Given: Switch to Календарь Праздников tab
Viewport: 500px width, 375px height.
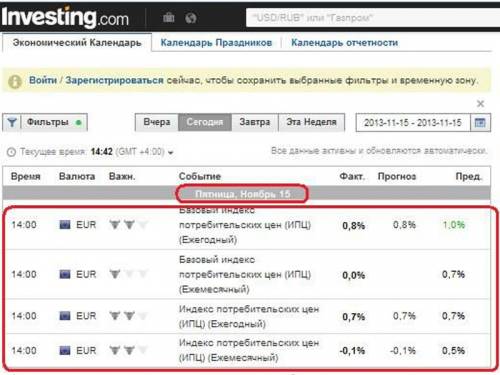Looking at the screenshot, I should (216, 43).
